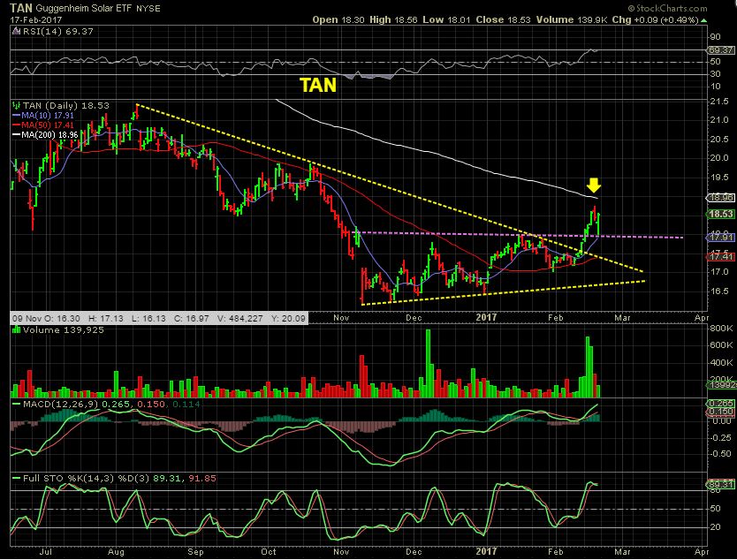737x560 pixels.
Task: Click the blue MA(10) legend swatch
Action: [17, 116]
